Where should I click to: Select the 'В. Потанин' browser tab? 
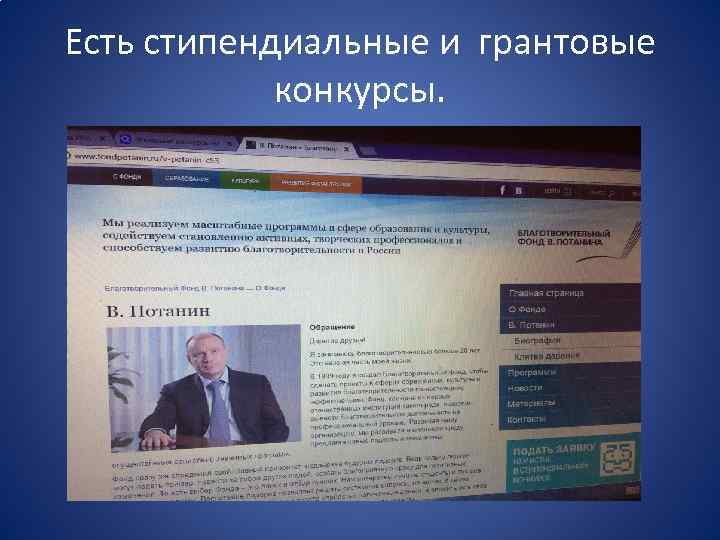coord(298,147)
